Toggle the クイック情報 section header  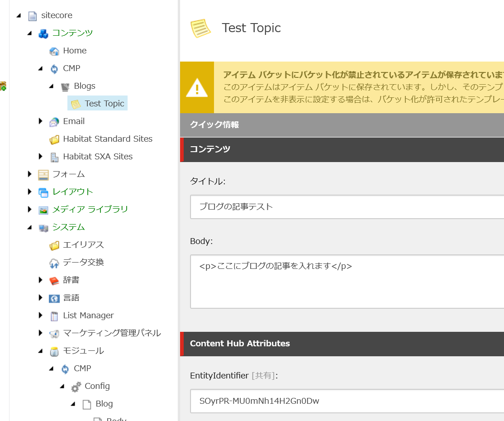[342, 125]
